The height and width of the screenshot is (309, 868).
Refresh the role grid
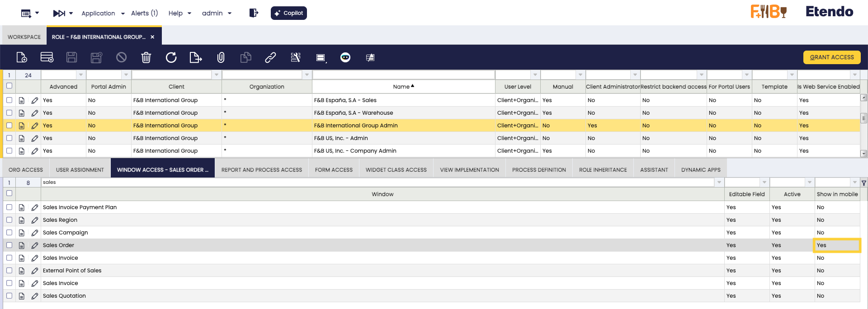(x=171, y=57)
